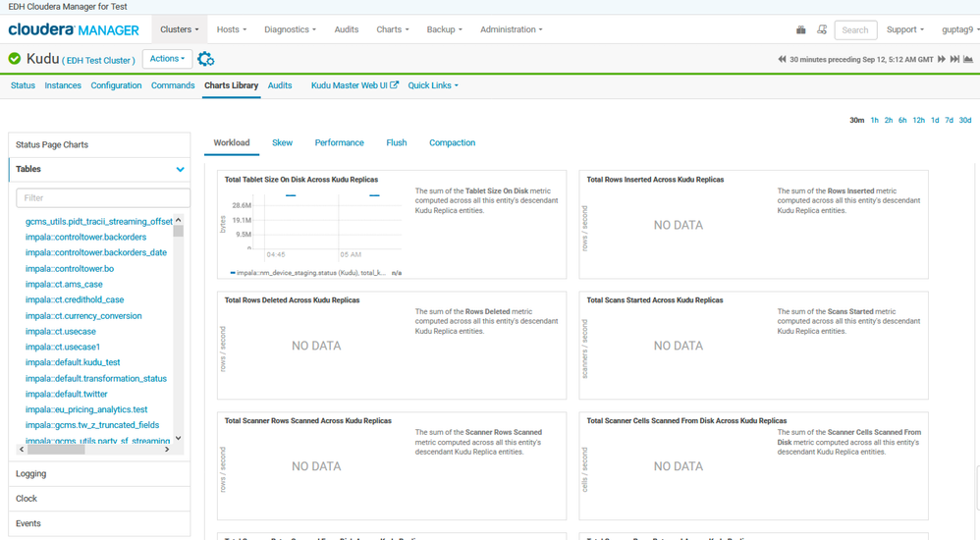The height and width of the screenshot is (540, 980).
Task: Select the 30m time range
Action: [x=857, y=120]
